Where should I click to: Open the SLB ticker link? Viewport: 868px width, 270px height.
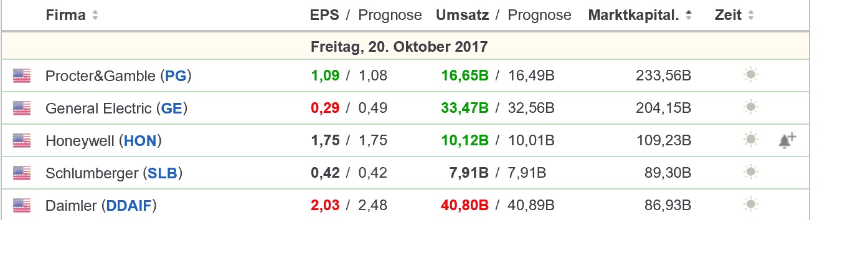pos(163,173)
